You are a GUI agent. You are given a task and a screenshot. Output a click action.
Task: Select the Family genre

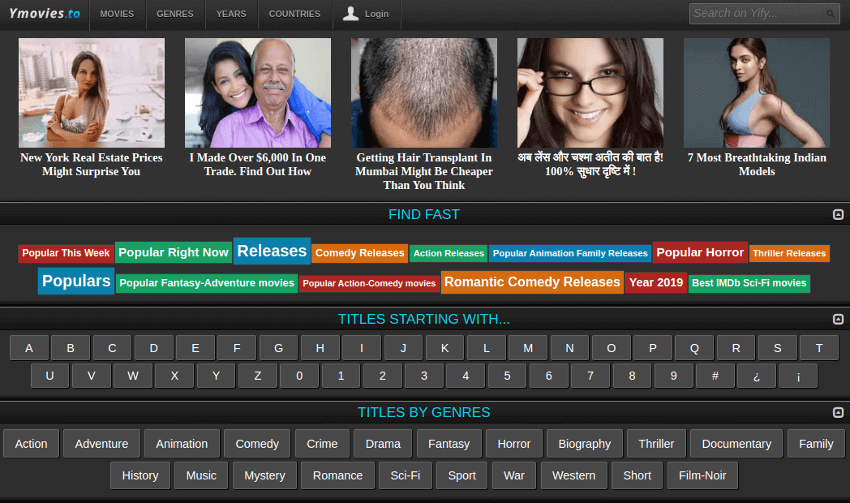tap(816, 444)
